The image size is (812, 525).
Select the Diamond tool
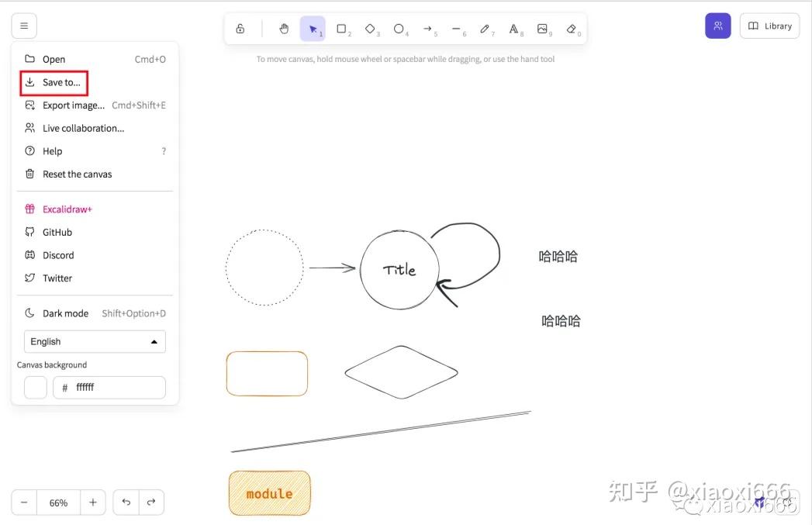pos(371,28)
